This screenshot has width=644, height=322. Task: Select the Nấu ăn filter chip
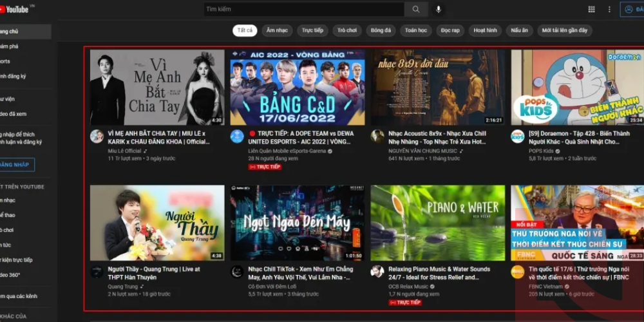pyautogui.click(x=520, y=30)
